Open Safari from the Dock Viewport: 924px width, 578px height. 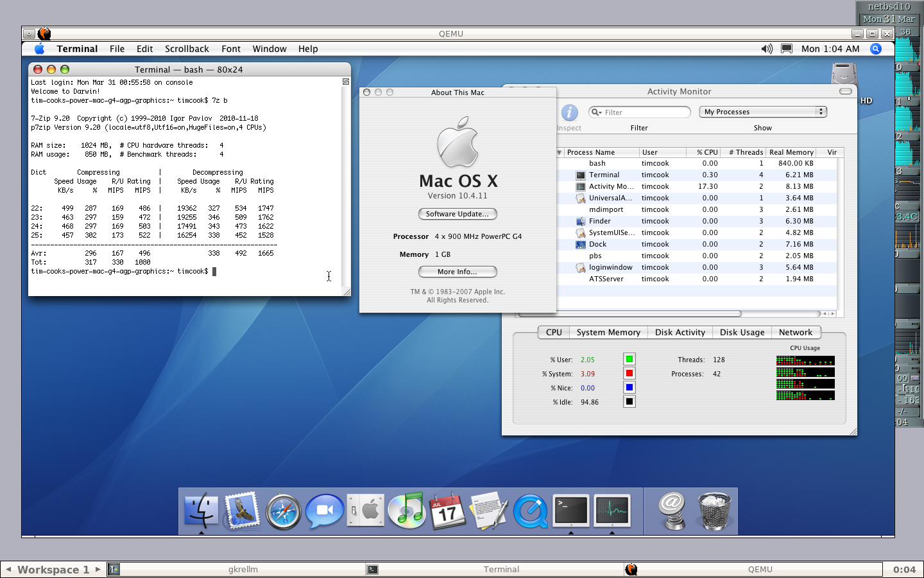(x=283, y=511)
